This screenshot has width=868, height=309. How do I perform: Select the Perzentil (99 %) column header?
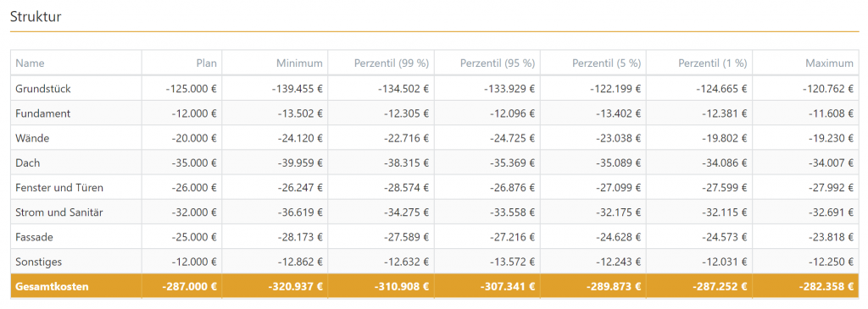click(392, 63)
